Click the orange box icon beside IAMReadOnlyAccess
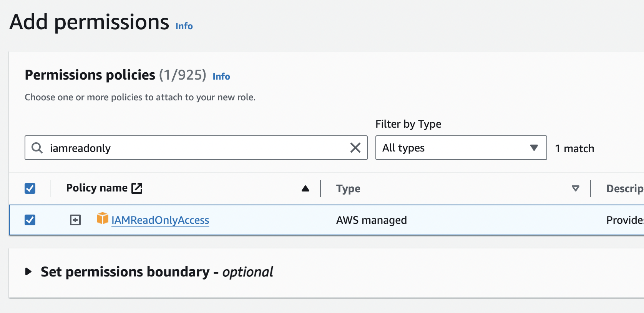Viewport: 644px width, 313px height. click(x=102, y=218)
